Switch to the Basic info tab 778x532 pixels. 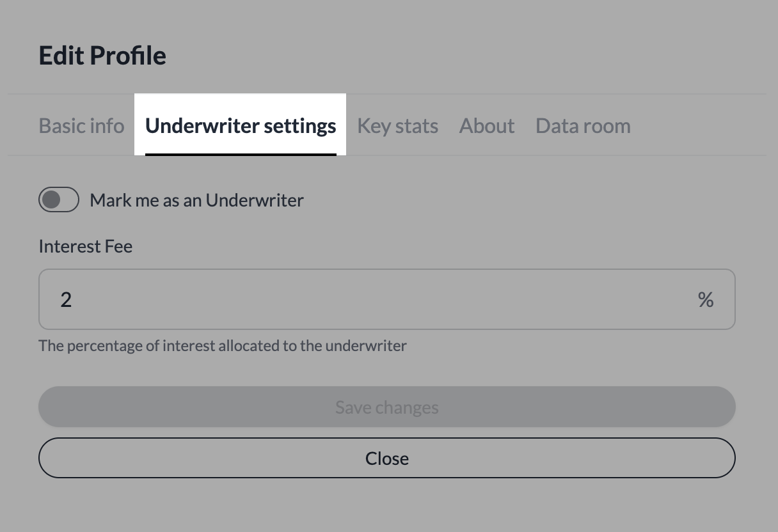coord(81,126)
